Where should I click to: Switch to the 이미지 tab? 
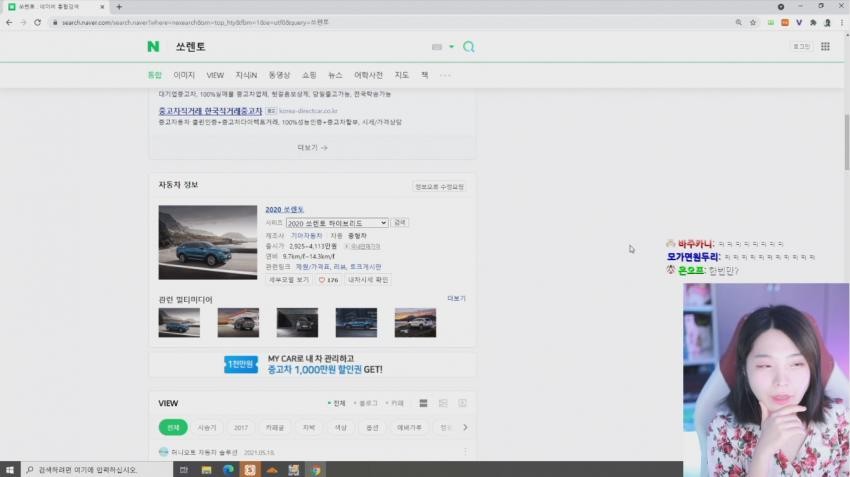click(x=184, y=75)
